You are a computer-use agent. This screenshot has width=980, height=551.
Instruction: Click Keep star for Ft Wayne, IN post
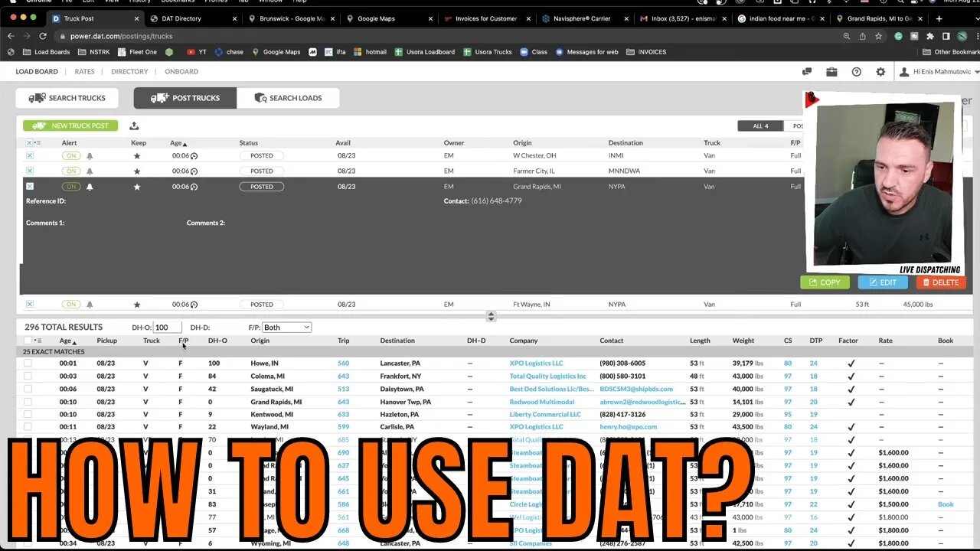pos(137,305)
